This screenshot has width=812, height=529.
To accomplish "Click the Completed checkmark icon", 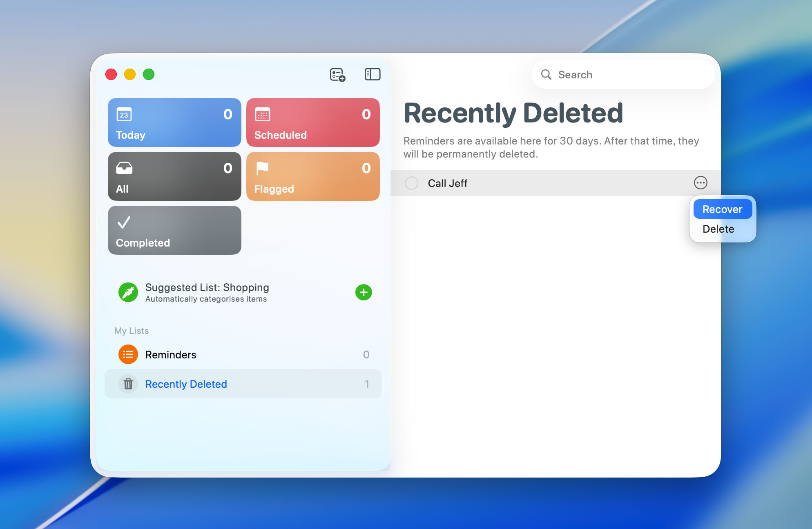I will 124,222.
